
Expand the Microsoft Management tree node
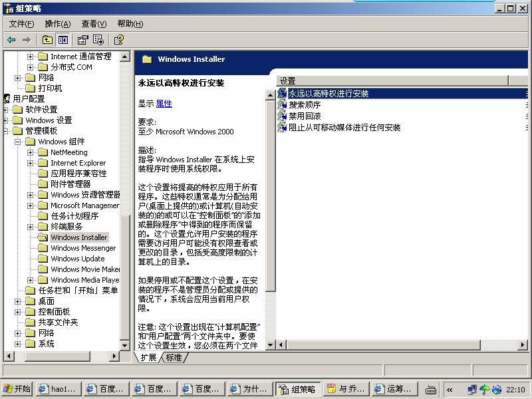click(x=30, y=205)
